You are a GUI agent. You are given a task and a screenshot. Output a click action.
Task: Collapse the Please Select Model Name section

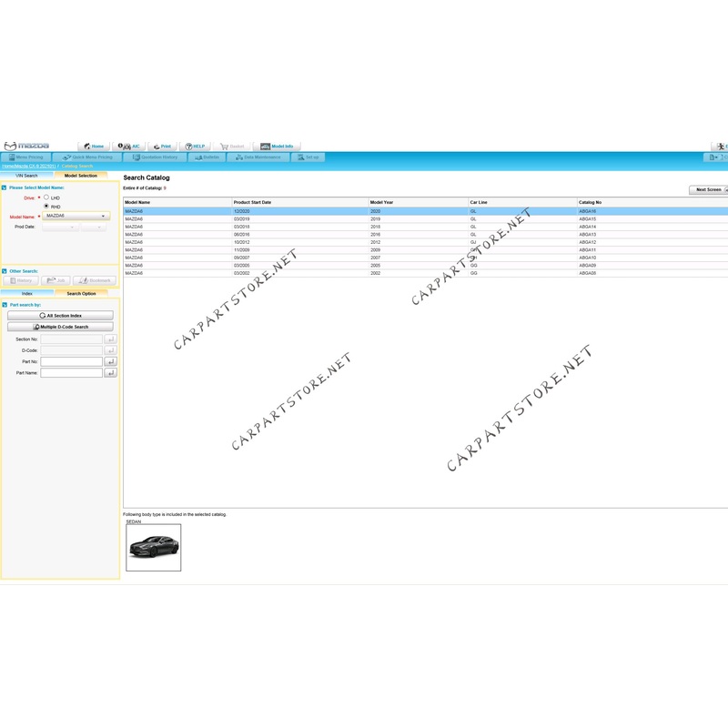(x=5, y=187)
